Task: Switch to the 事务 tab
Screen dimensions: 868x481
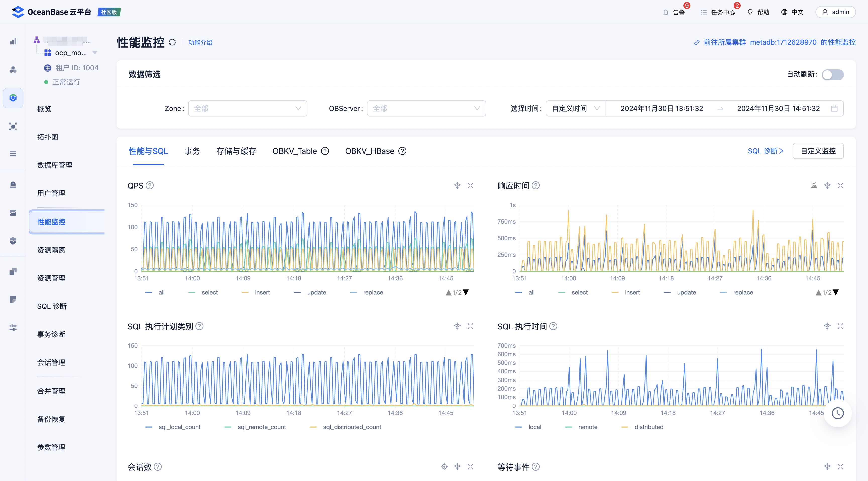Action: [x=192, y=151]
